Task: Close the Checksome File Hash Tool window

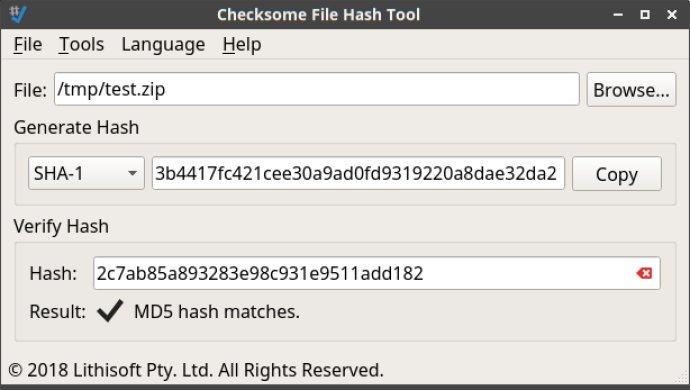Action: [672, 15]
